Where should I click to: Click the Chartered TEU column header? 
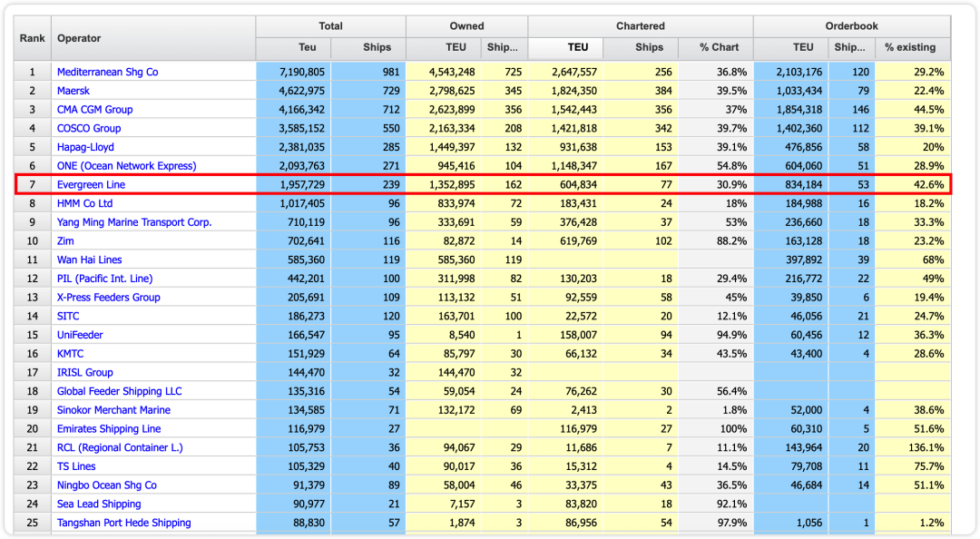coord(577,47)
